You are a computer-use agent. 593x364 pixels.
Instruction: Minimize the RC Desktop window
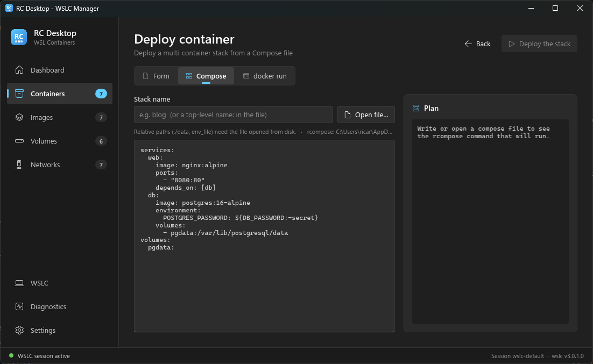(x=531, y=8)
